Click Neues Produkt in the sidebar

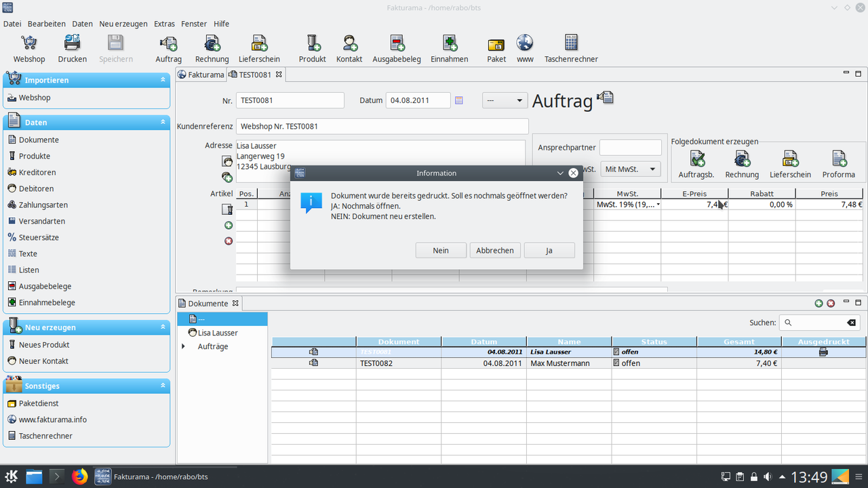tap(44, 344)
